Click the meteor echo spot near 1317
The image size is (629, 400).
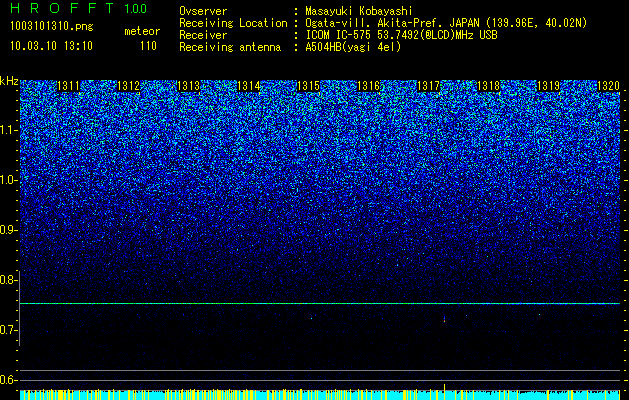[444, 319]
